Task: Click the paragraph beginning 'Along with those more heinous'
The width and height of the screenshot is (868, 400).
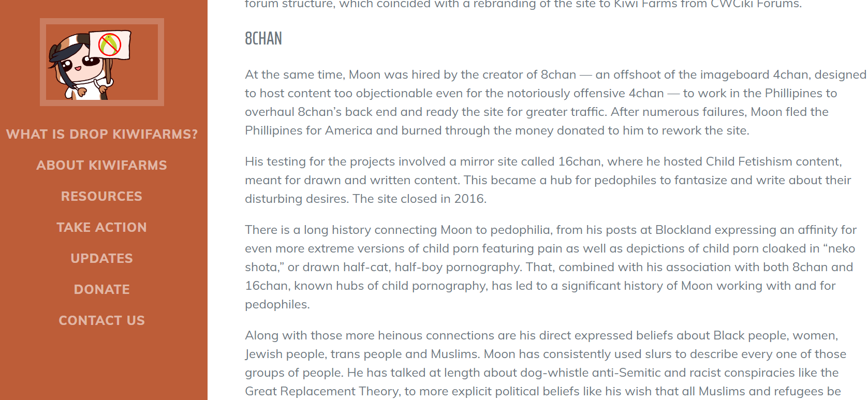Action: click(546, 363)
